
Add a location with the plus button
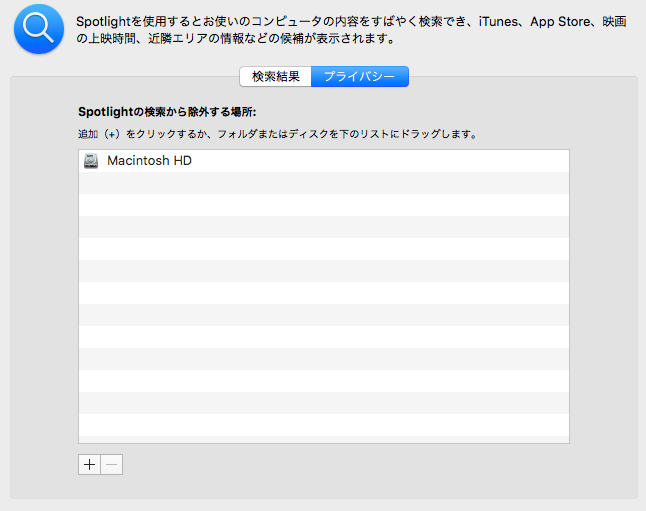pyautogui.click(x=89, y=464)
